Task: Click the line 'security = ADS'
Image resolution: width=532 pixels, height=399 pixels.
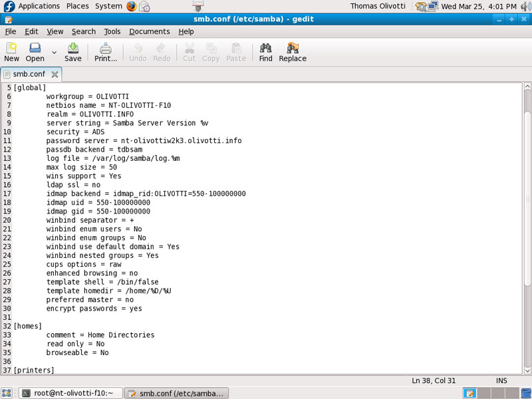Action: tap(75, 132)
